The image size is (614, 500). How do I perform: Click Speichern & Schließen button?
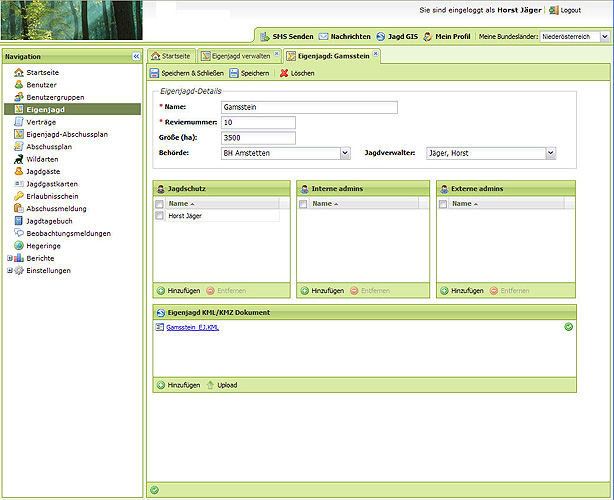[187, 73]
